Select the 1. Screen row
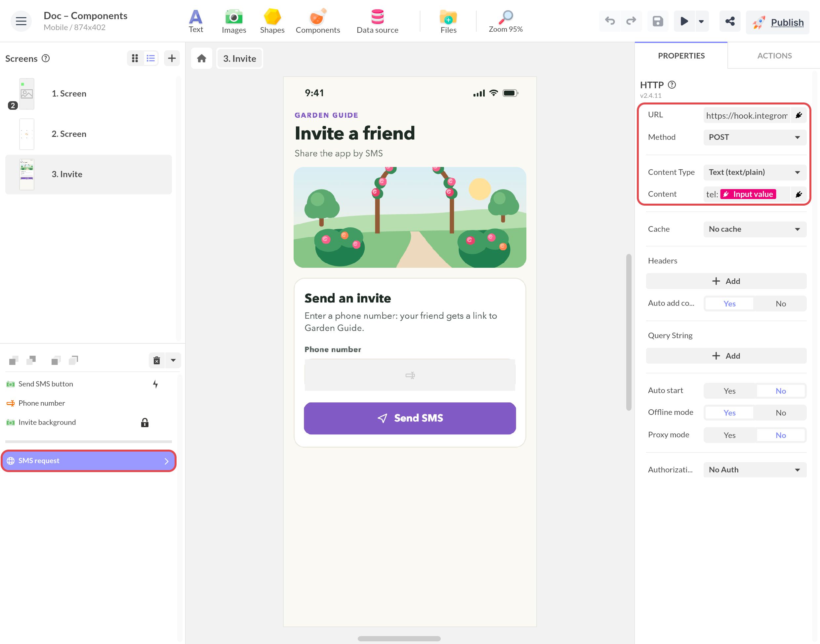 pyautogui.click(x=89, y=94)
